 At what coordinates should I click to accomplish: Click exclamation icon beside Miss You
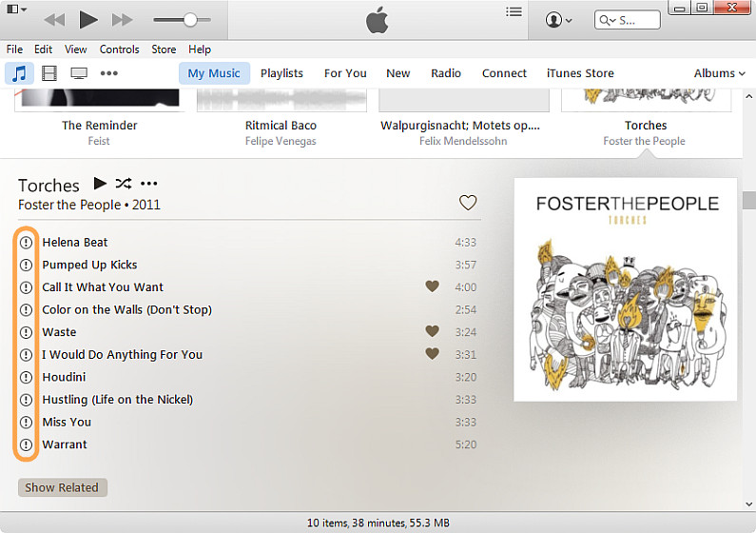(x=26, y=422)
